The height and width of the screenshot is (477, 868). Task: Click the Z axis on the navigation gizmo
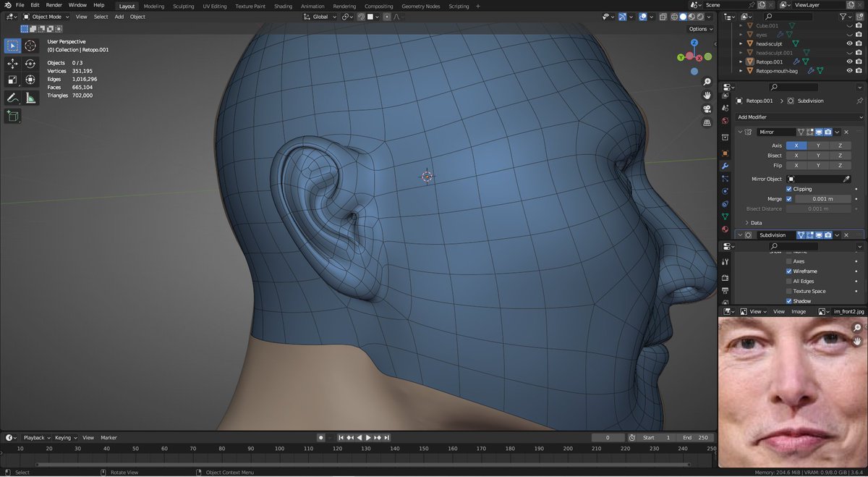[694, 43]
